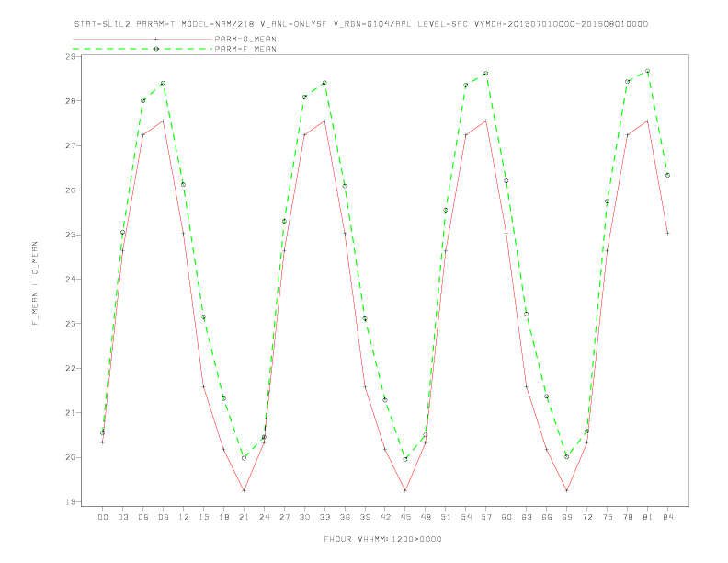
Task: Click the x-axis tick label 78
Action: tap(628, 517)
